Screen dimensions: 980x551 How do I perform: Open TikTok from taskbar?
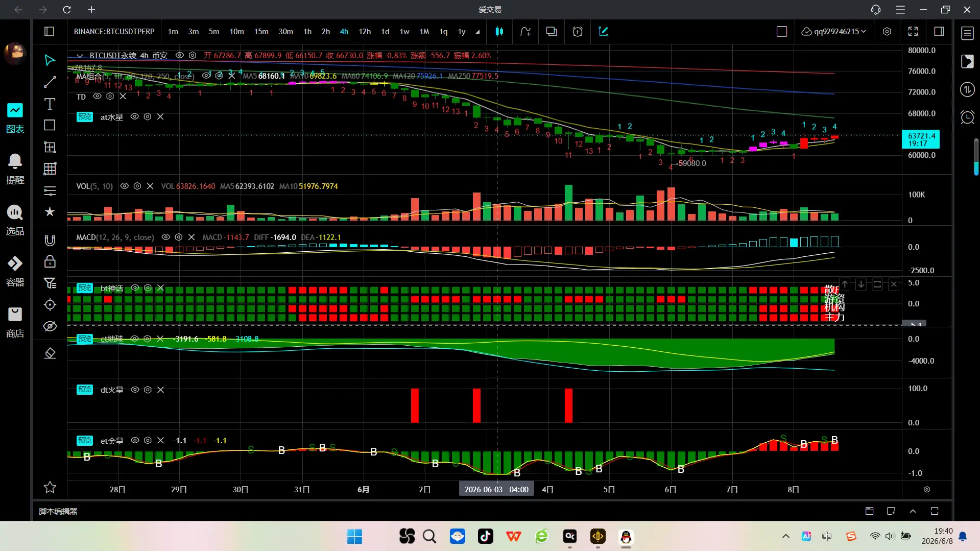[485, 536]
